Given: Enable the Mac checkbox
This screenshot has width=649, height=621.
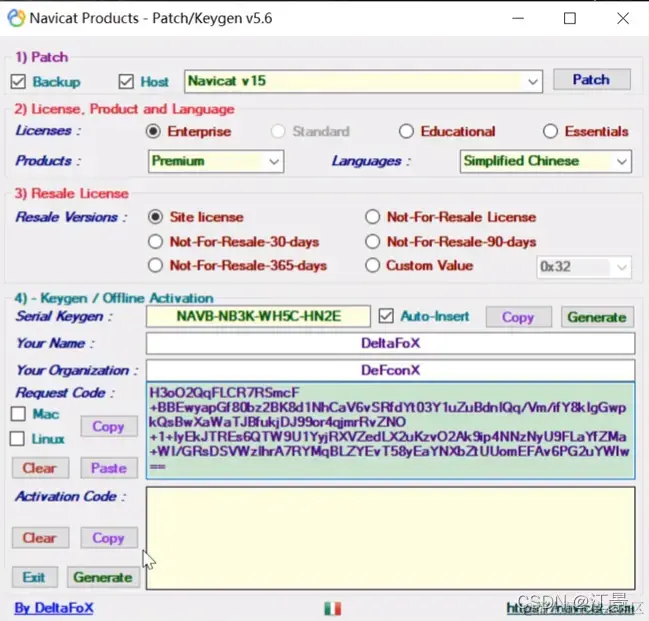Looking at the screenshot, I should click(x=18, y=414).
